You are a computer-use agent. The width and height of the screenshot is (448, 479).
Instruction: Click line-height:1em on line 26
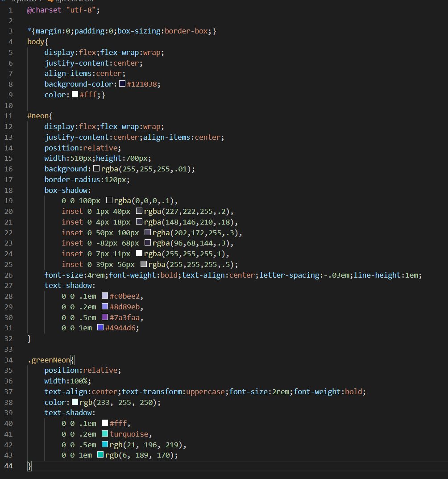tap(386, 275)
